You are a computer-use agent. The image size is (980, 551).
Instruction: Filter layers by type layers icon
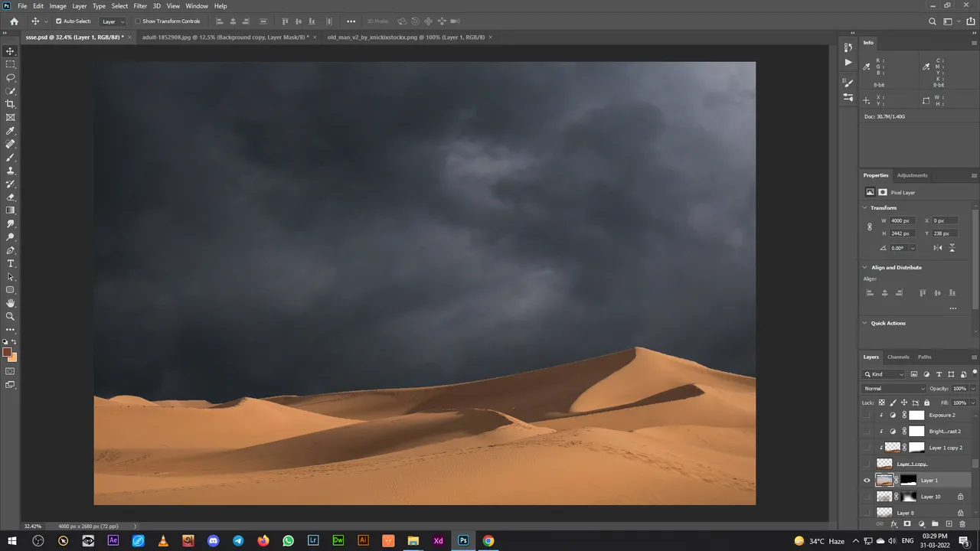[939, 374]
